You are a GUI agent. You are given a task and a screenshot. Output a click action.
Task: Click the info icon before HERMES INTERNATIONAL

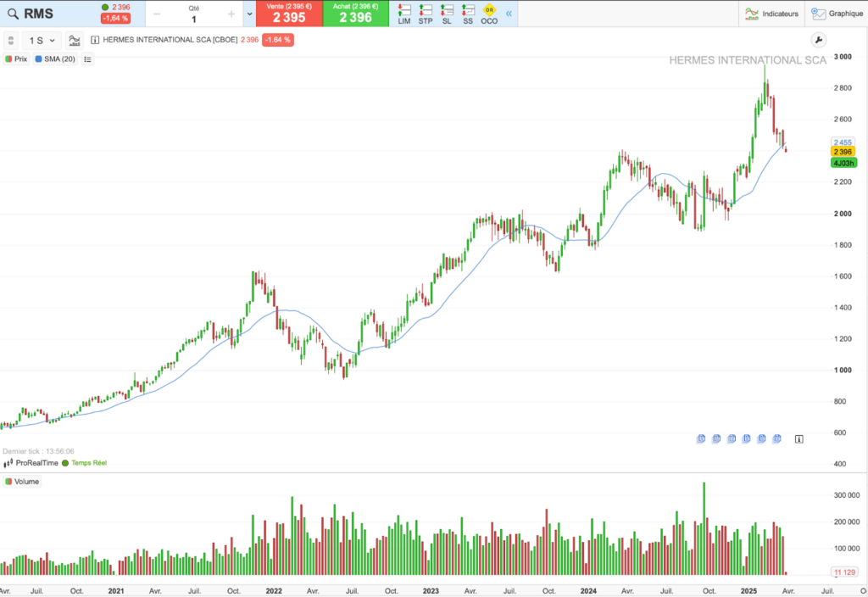pos(95,40)
